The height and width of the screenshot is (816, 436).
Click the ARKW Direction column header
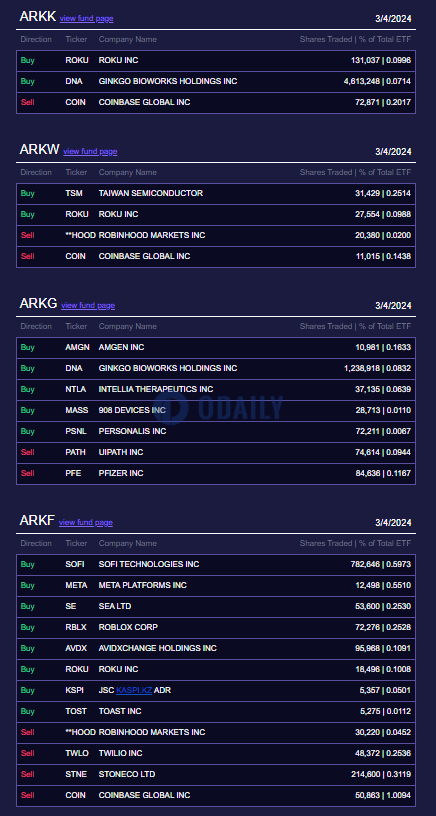(36, 173)
